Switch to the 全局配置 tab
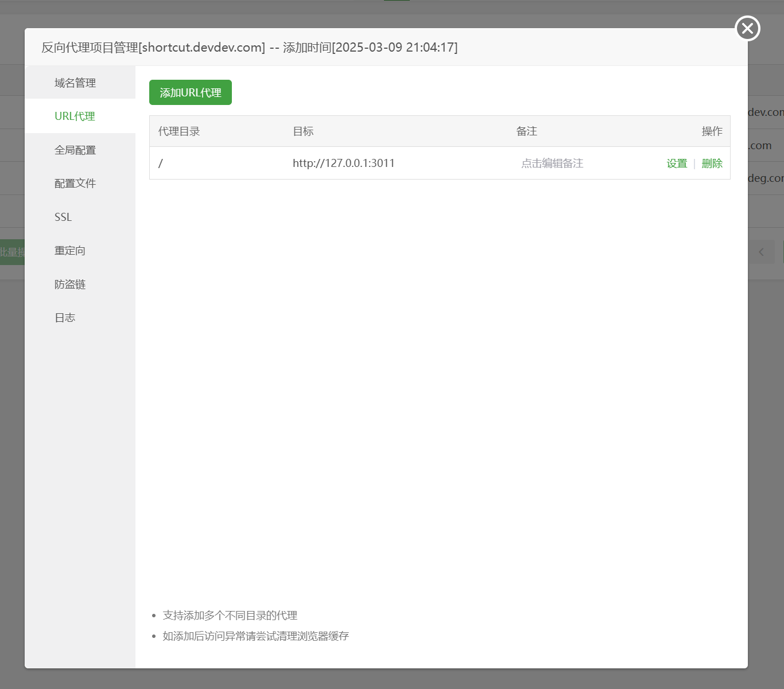Screen dimensions: 784x689 click(x=75, y=150)
